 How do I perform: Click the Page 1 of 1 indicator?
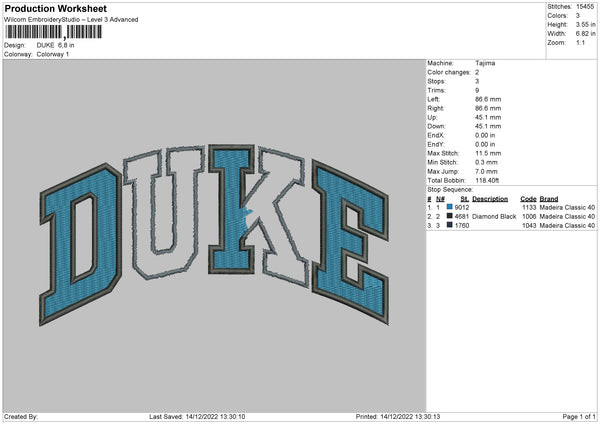pyautogui.click(x=579, y=416)
